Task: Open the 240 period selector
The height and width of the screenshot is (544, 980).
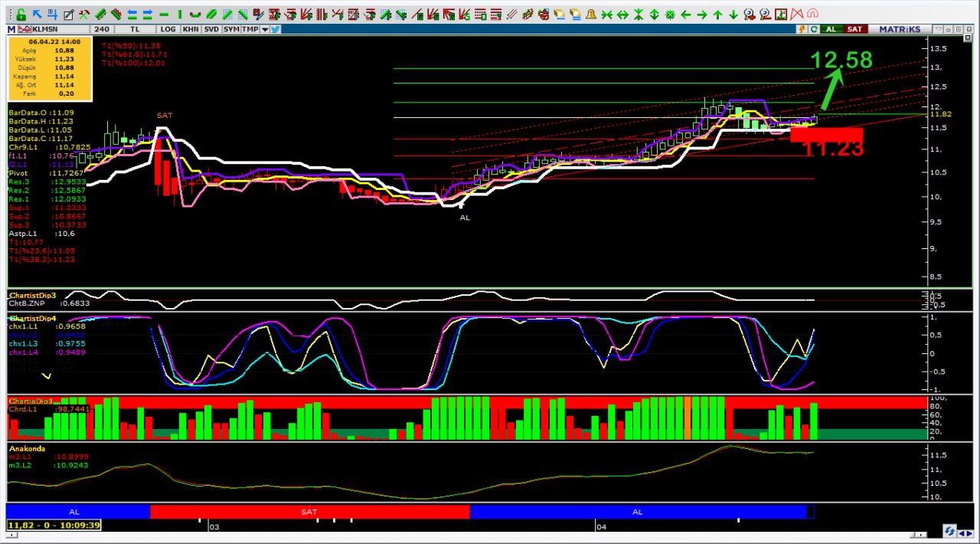Action: click(x=102, y=29)
